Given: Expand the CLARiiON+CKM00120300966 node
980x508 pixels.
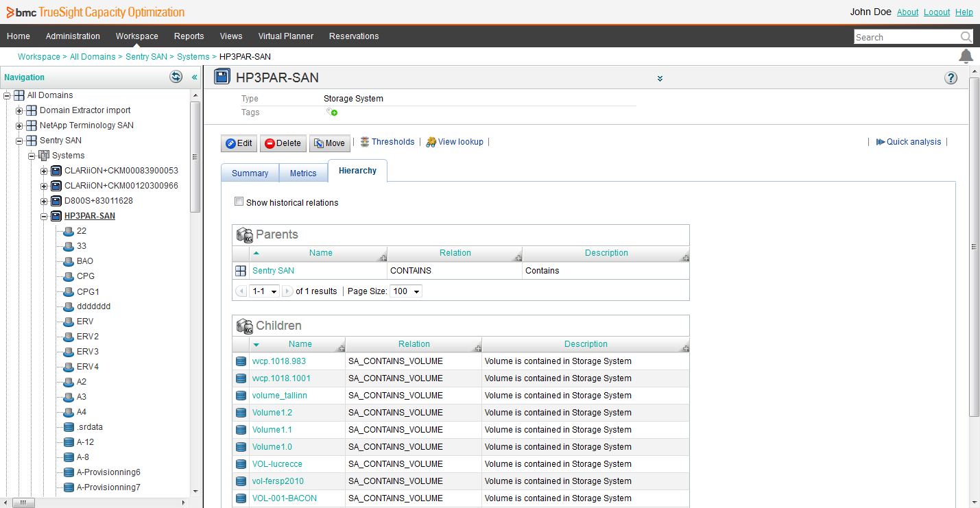Looking at the screenshot, I should [x=44, y=186].
